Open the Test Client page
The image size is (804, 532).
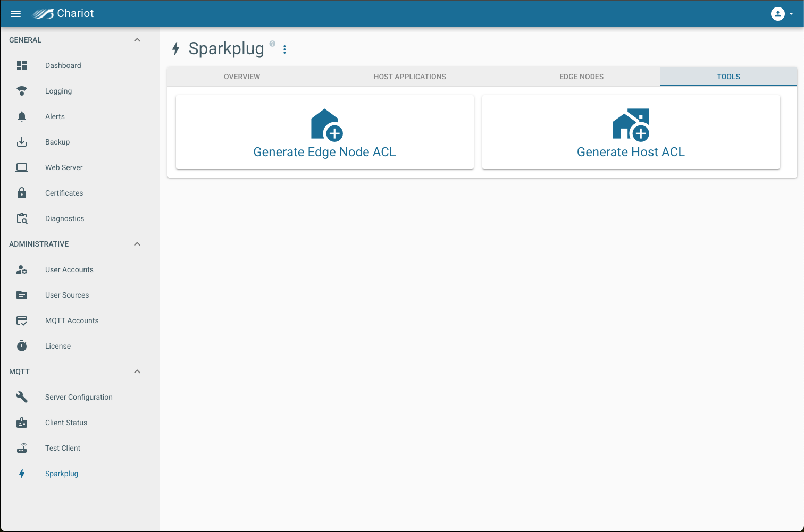click(x=63, y=448)
